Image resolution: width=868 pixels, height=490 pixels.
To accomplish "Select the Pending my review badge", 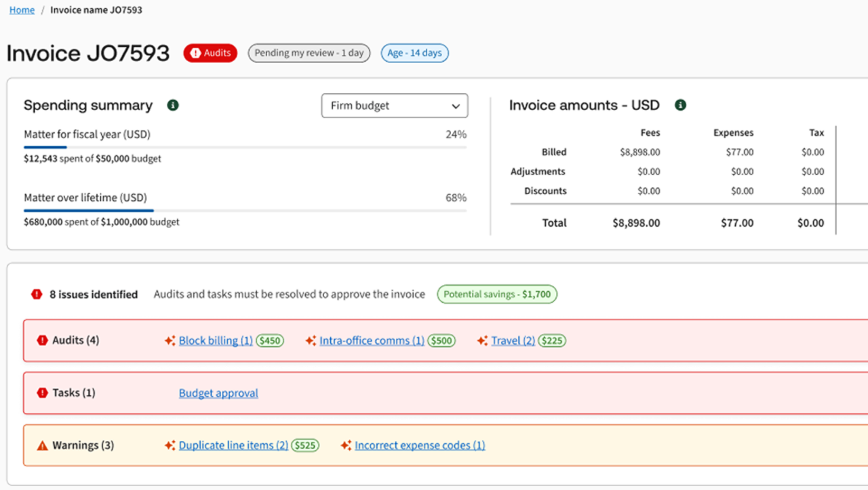I will [x=309, y=53].
